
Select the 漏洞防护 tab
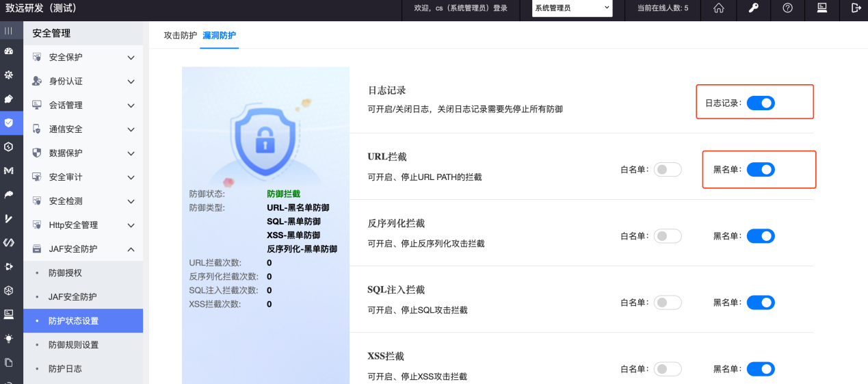220,35
